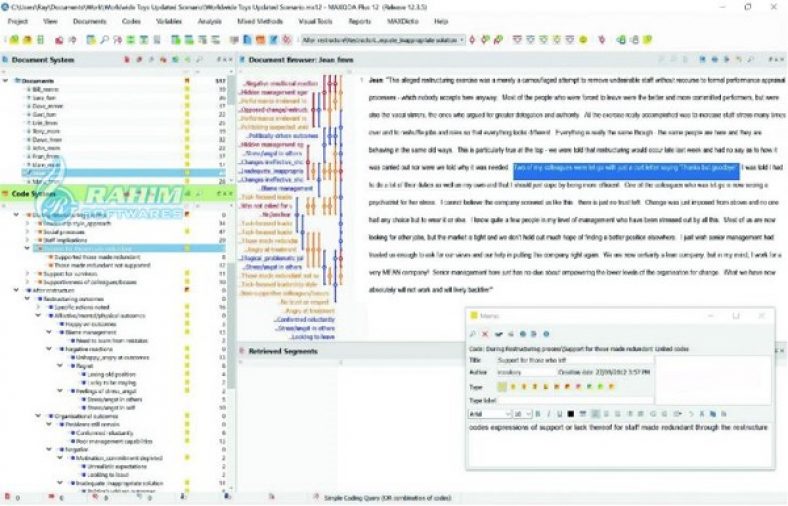788x506 pixels.
Task: Click red activation icon in Document System header
Action: pyautogui.click(x=127, y=60)
